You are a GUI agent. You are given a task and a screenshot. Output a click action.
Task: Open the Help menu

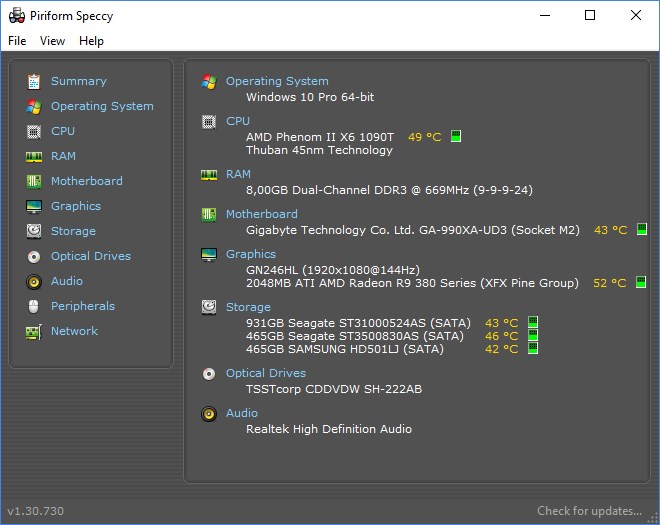point(91,41)
